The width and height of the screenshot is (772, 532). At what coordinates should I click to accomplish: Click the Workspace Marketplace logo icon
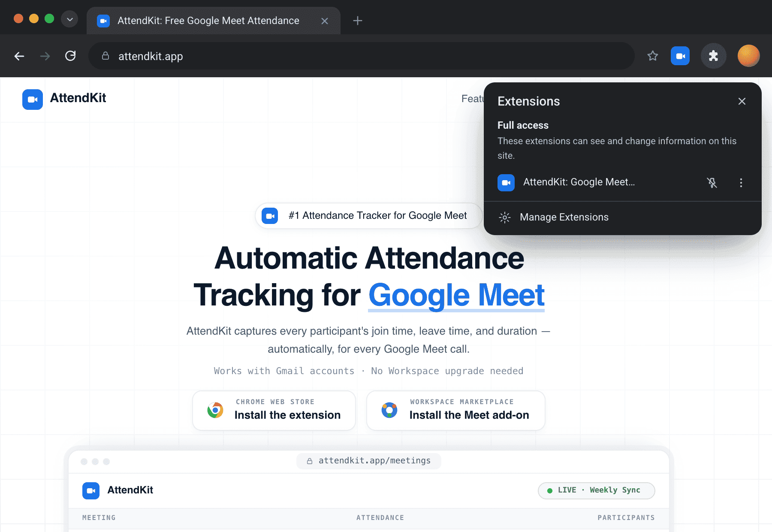[389, 410]
